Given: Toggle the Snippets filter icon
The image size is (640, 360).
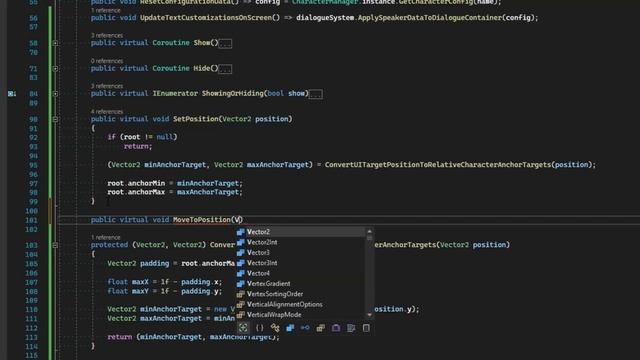Looking at the screenshot, I should (x=351, y=328).
